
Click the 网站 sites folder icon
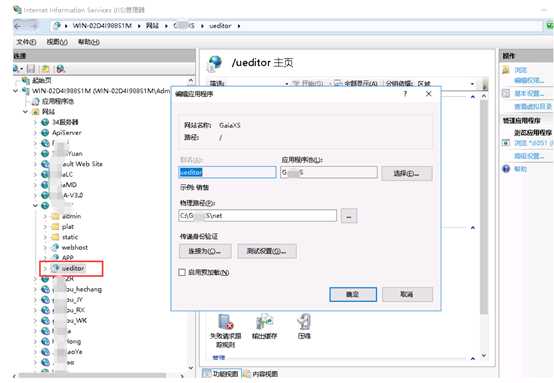[x=35, y=112]
